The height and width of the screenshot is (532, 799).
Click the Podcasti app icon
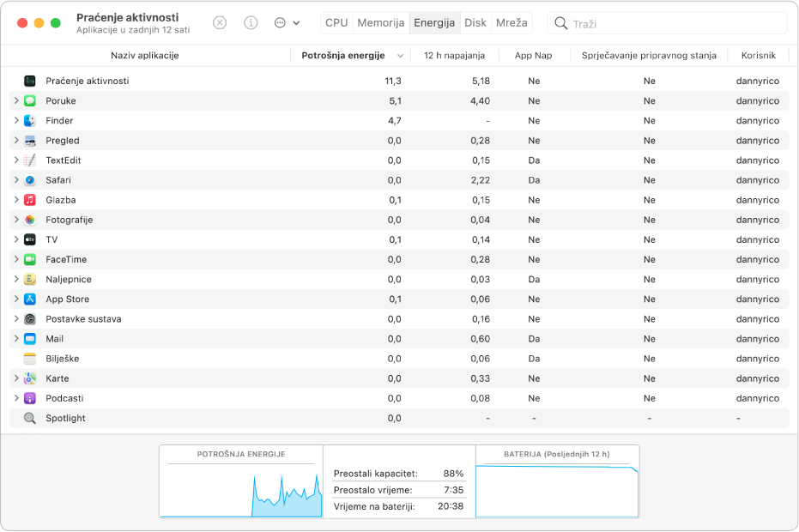[30, 398]
